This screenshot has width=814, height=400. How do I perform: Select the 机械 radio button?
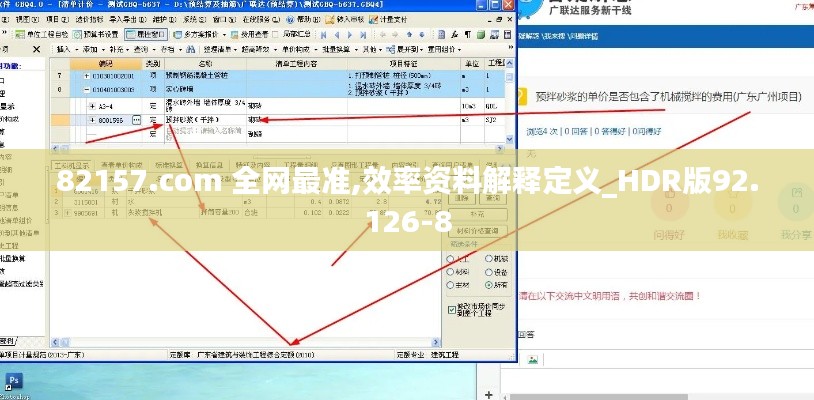tap(489, 258)
